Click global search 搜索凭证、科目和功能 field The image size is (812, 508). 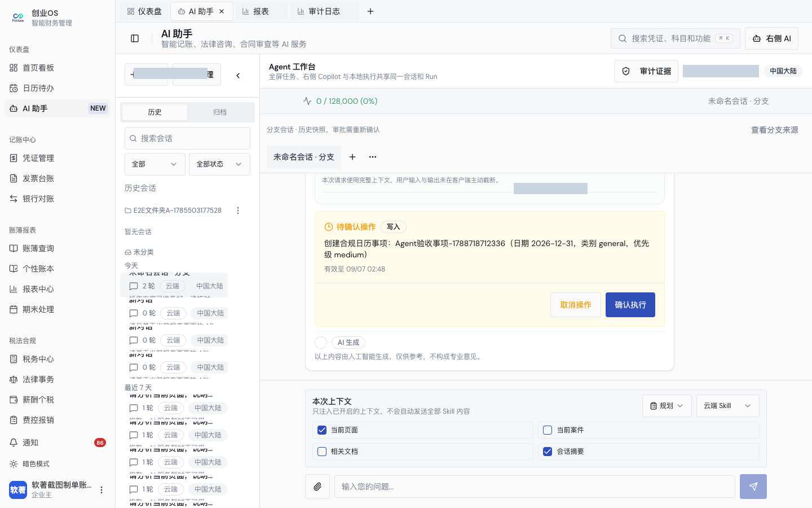(x=676, y=38)
